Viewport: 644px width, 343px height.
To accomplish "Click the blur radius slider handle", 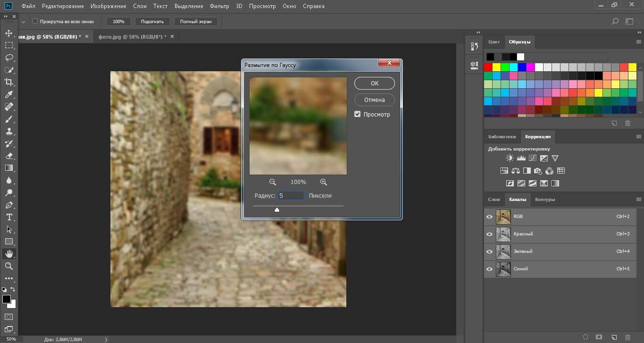I will point(277,209).
